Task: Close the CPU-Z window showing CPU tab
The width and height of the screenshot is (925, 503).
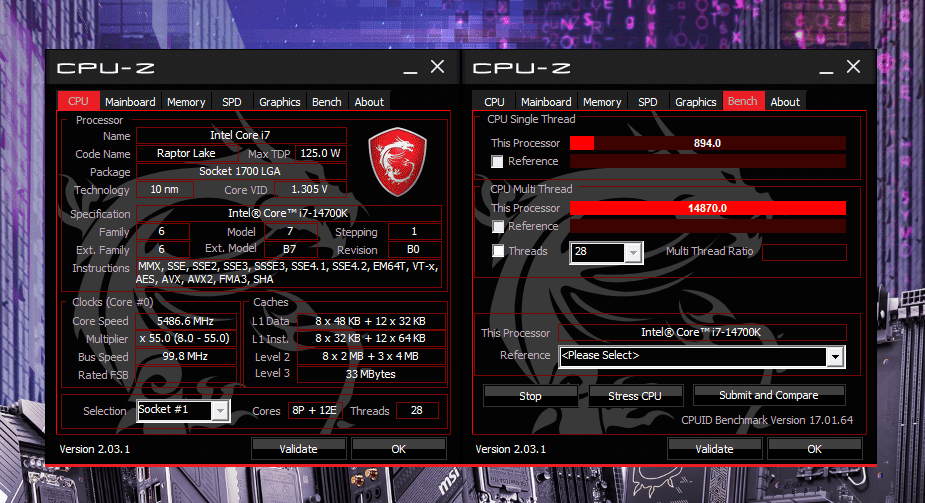Action: tap(437, 67)
